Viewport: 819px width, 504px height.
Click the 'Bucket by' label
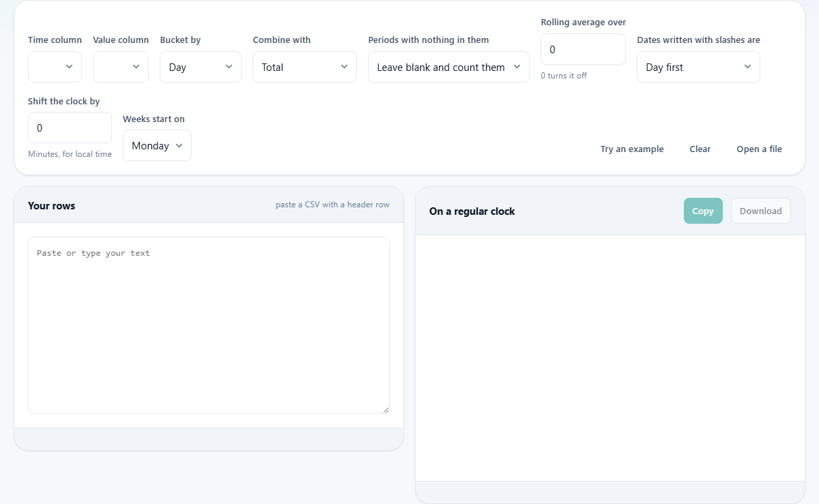(x=180, y=40)
